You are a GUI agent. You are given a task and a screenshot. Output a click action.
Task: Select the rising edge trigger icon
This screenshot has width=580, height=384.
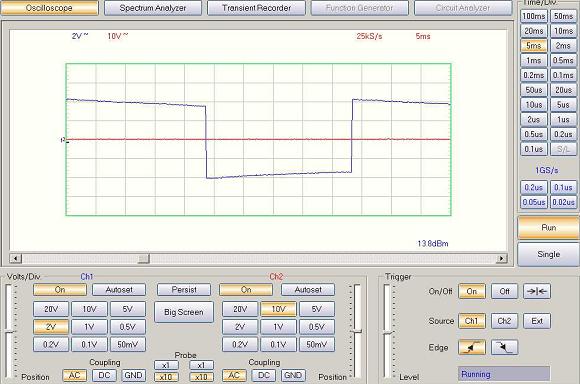(472, 347)
